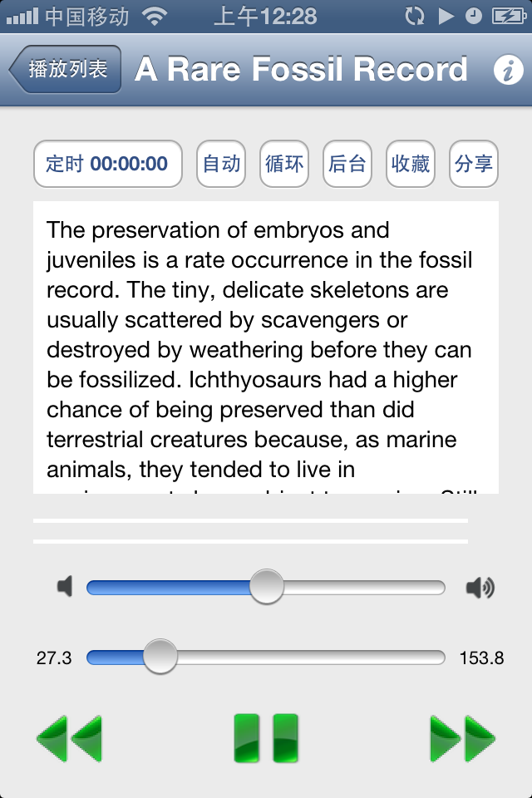Tap the Wi-Fi icon in status bar
Viewport: 532px width, 798px height.
pos(155,16)
